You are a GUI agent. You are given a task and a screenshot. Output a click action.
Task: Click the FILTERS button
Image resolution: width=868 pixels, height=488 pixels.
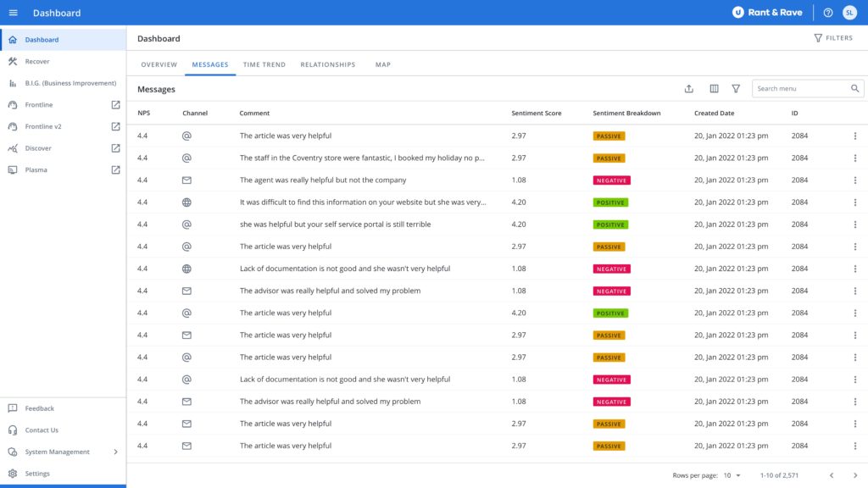point(833,38)
